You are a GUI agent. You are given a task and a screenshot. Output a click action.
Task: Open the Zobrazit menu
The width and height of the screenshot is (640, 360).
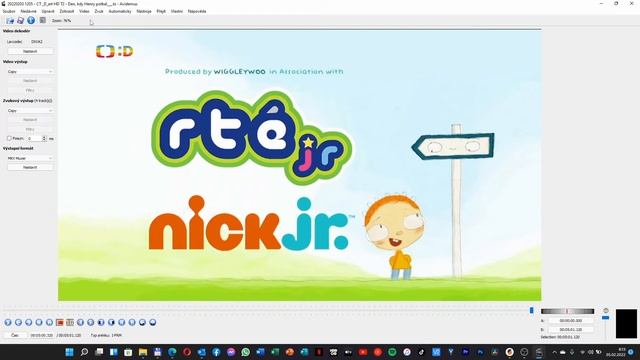pyautogui.click(x=67, y=11)
